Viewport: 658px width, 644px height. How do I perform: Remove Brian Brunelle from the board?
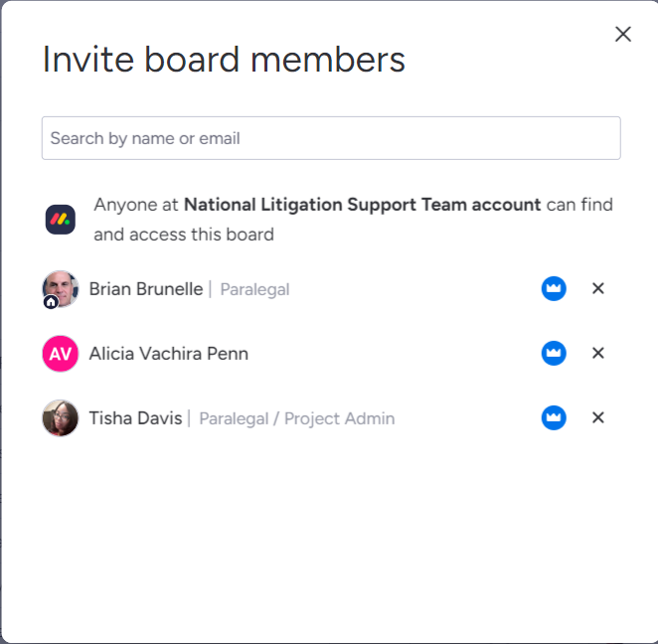(x=598, y=288)
